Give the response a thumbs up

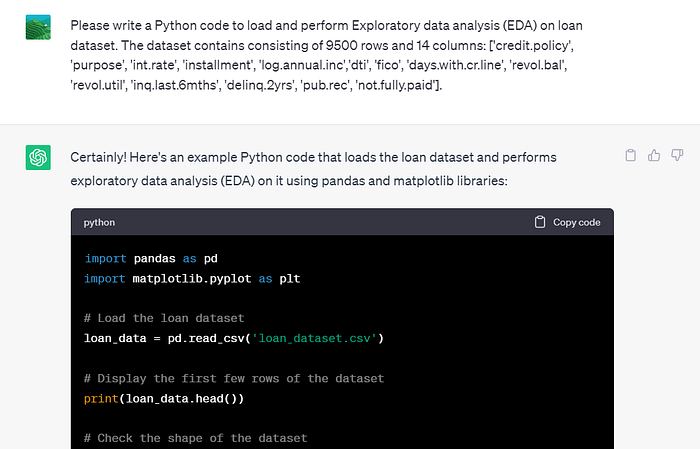click(x=654, y=155)
